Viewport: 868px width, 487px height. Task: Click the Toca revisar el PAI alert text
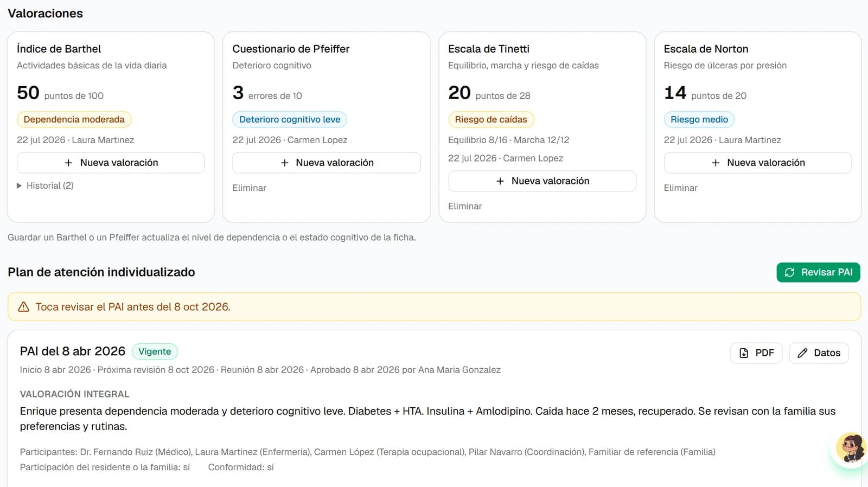[x=133, y=307]
